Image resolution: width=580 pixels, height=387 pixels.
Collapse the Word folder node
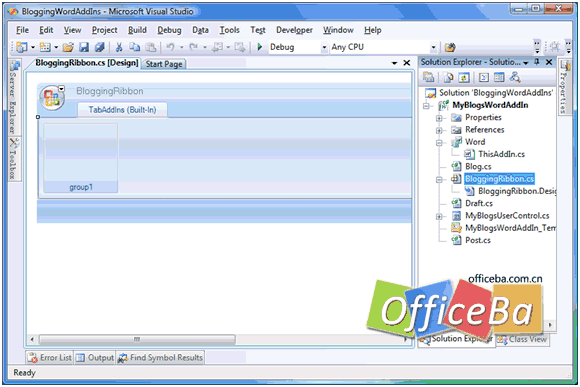click(439, 142)
